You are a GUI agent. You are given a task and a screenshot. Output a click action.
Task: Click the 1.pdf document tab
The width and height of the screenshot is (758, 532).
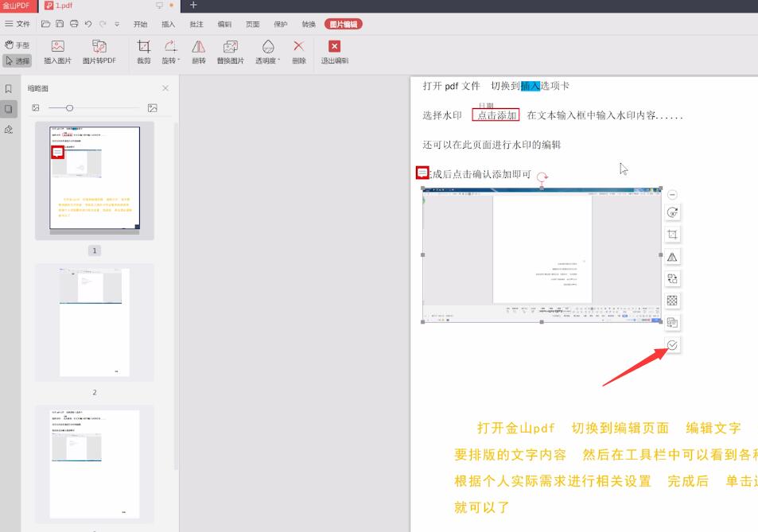tap(64, 6)
